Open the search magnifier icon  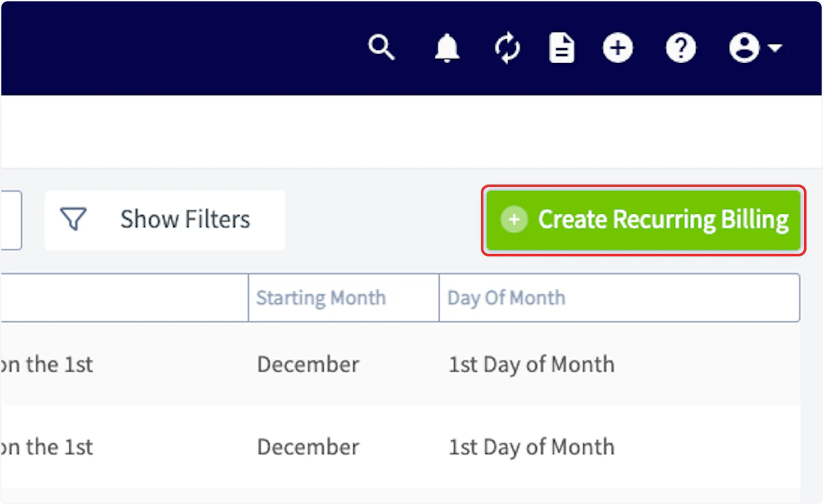point(381,48)
